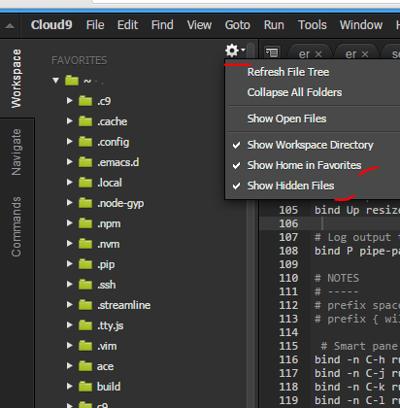Expand the .local folder
This screenshot has height=408, width=400.
point(69,182)
